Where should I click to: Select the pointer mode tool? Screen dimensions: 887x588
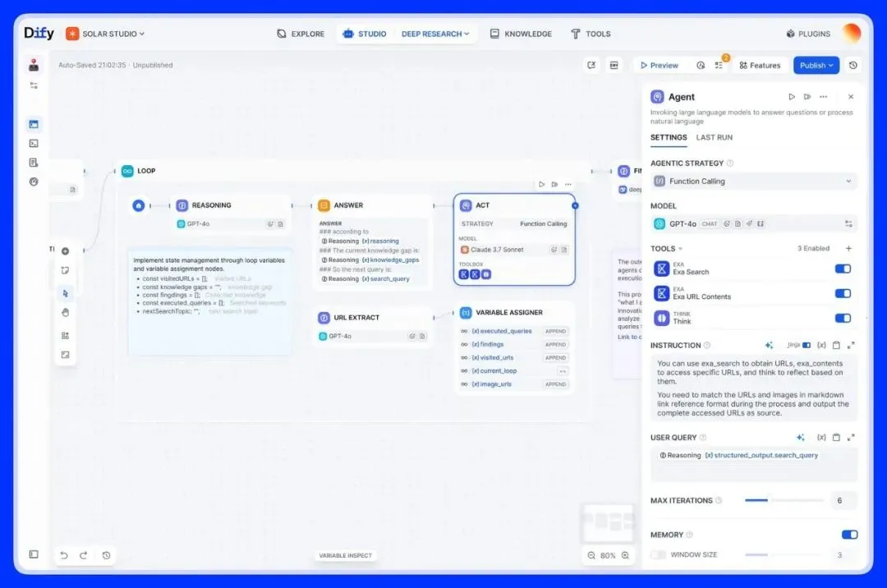[65, 293]
